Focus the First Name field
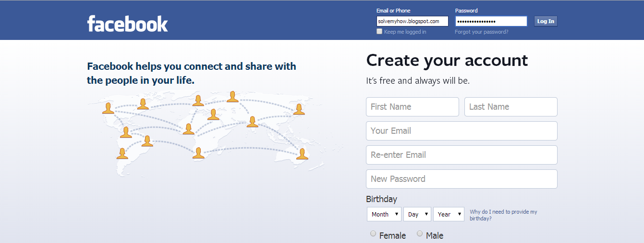 [x=412, y=107]
